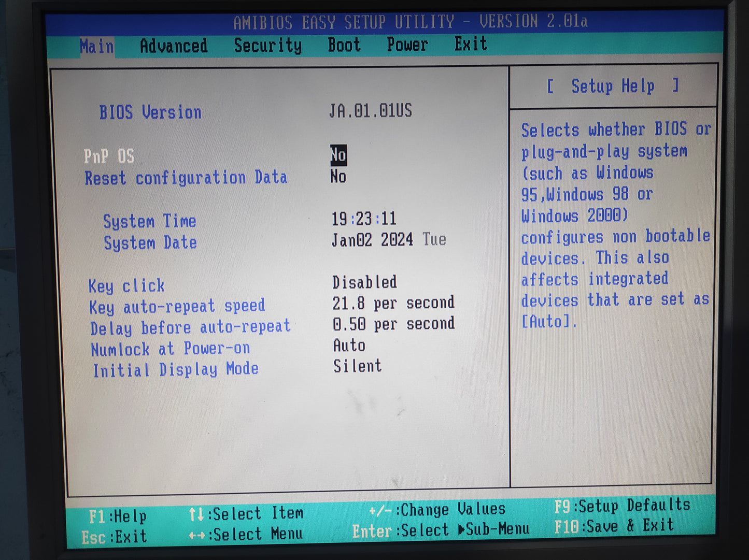This screenshot has width=749, height=560.
Task: Toggle the Key click Disabled setting
Action: tap(364, 282)
